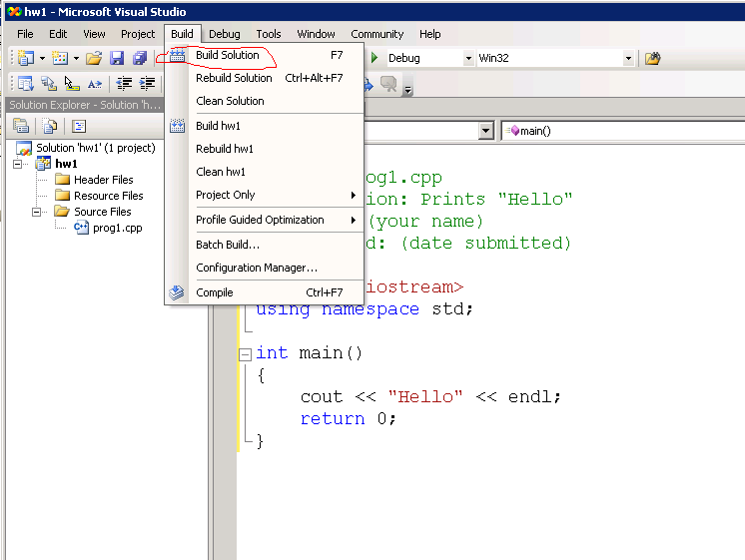The image size is (745, 560).
Task: Open the View menu
Action: 94,34
